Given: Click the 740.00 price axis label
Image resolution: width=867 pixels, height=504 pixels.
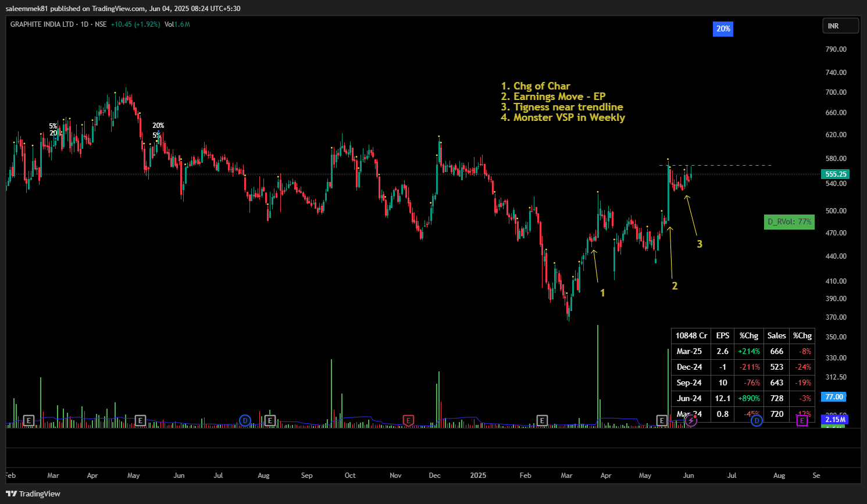Looking at the screenshot, I should point(836,73).
